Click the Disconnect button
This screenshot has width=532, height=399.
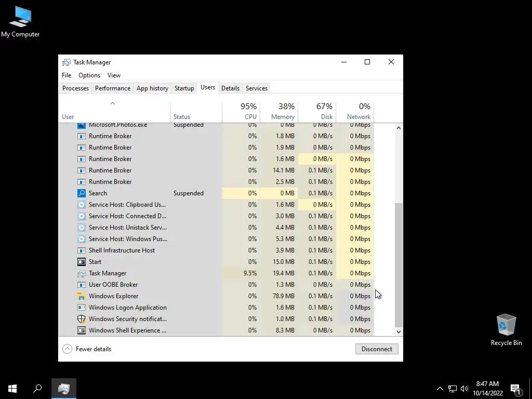[377, 349]
